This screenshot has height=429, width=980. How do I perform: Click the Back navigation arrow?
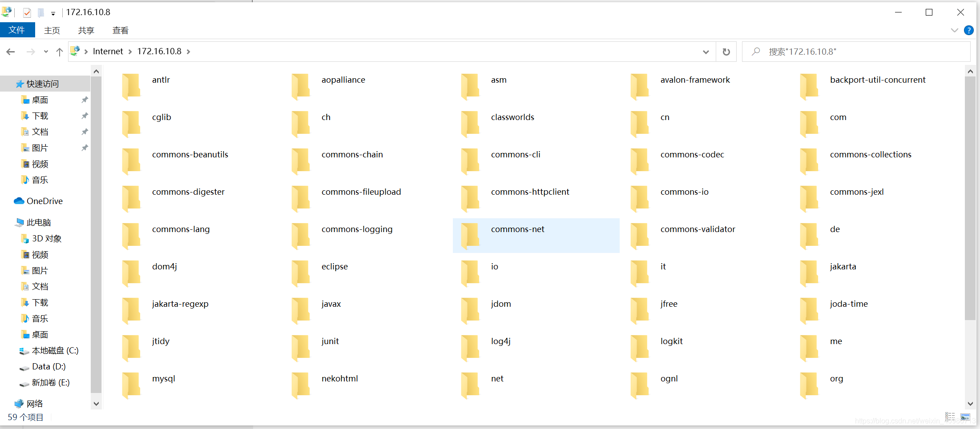(11, 52)
